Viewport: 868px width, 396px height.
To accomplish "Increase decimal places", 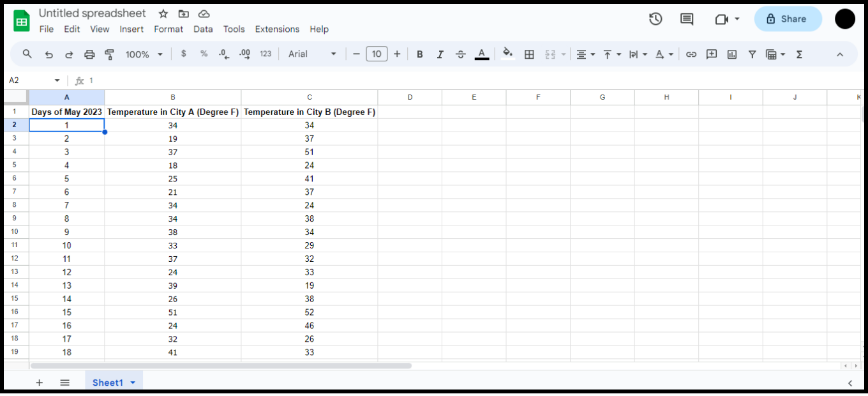I will (x=244, y=54).
